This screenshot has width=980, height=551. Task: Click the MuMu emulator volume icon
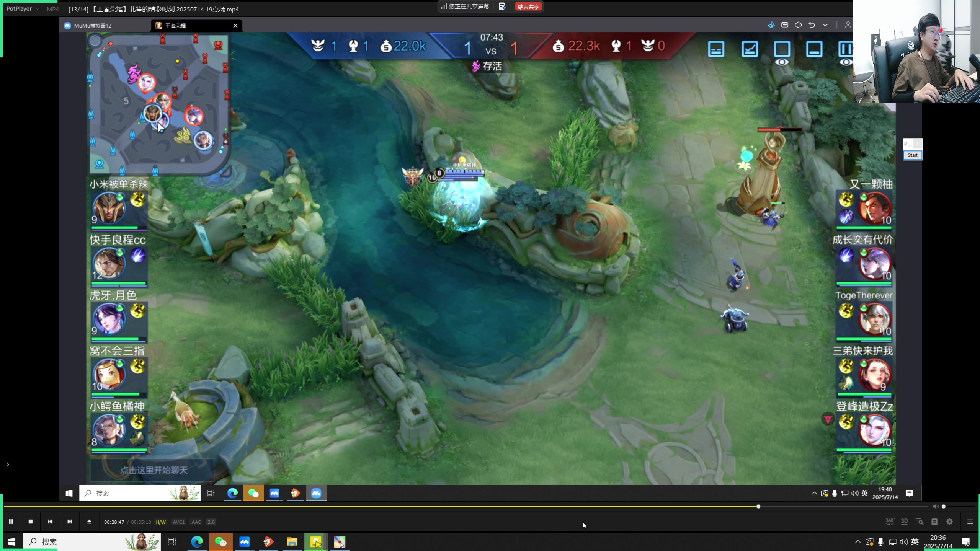coord(798,25)
